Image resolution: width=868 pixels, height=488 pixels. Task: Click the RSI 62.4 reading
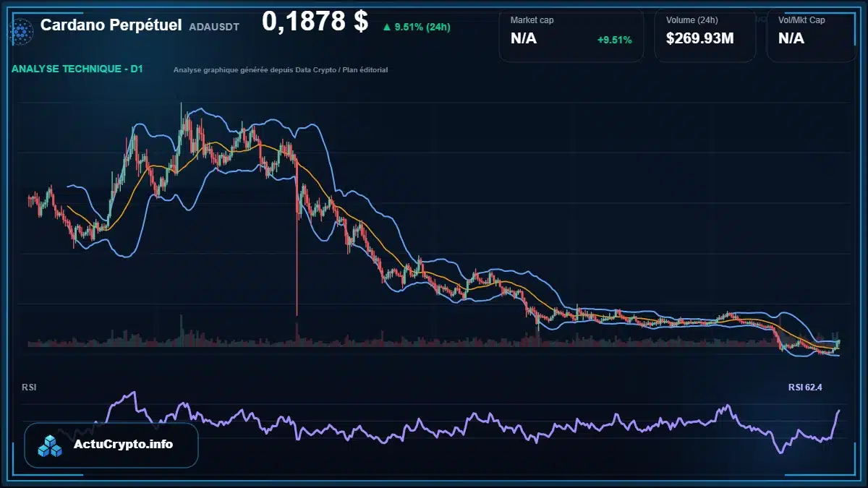pyautogui.click(x=805, y=388)
